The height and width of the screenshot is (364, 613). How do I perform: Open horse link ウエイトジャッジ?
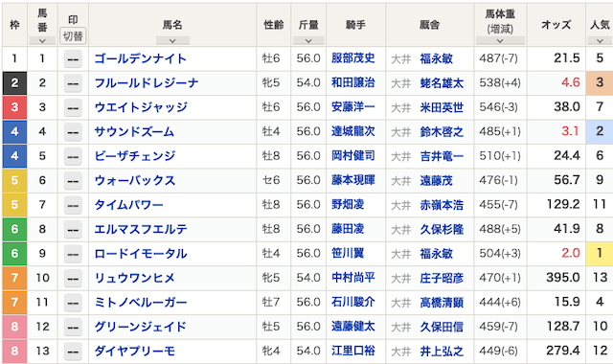point(141,107)
